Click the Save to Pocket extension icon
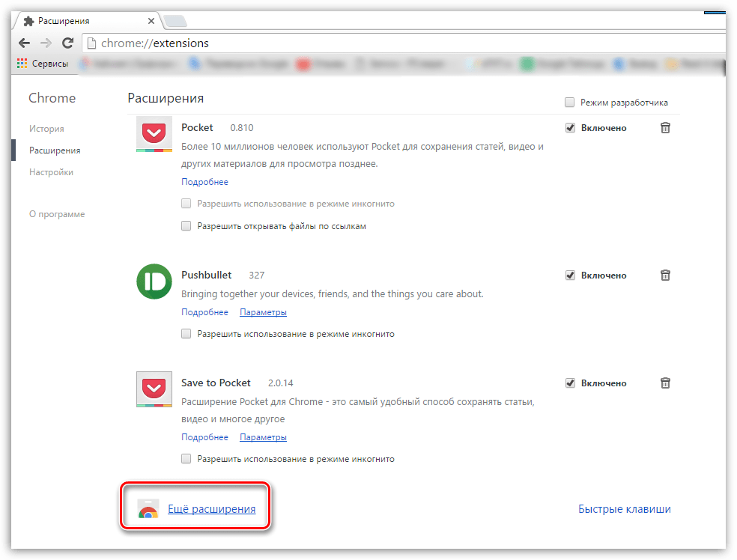737x560 pixels. (154, 389)
